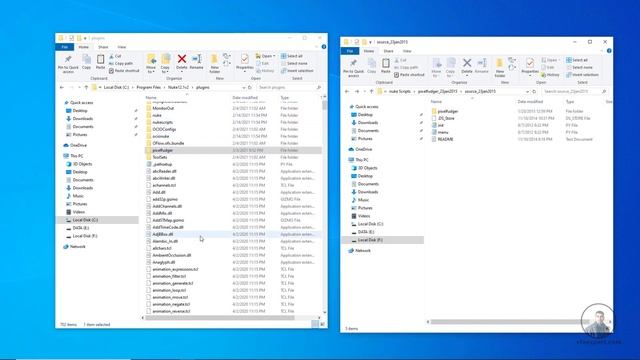Click Nuke12.1v2 in the address breadcrumb
This screenshot has width=640, height=360.
click(178, 87)
